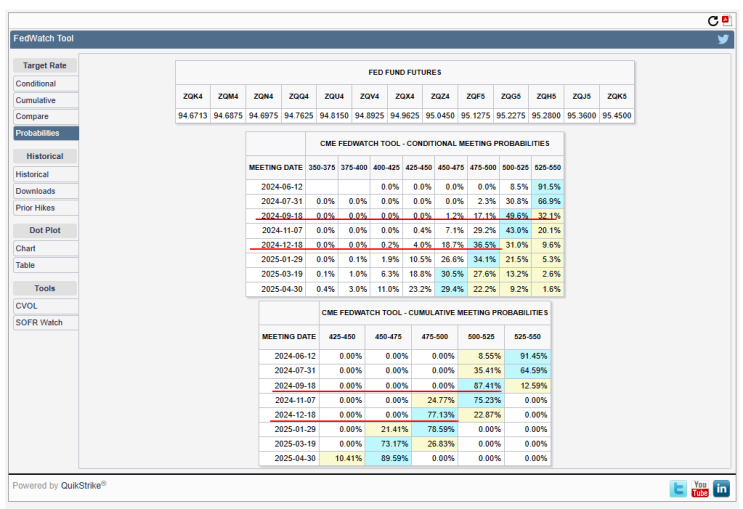
Task: Select the Cumulative sidebar item
Action: [x=46, y=100]
